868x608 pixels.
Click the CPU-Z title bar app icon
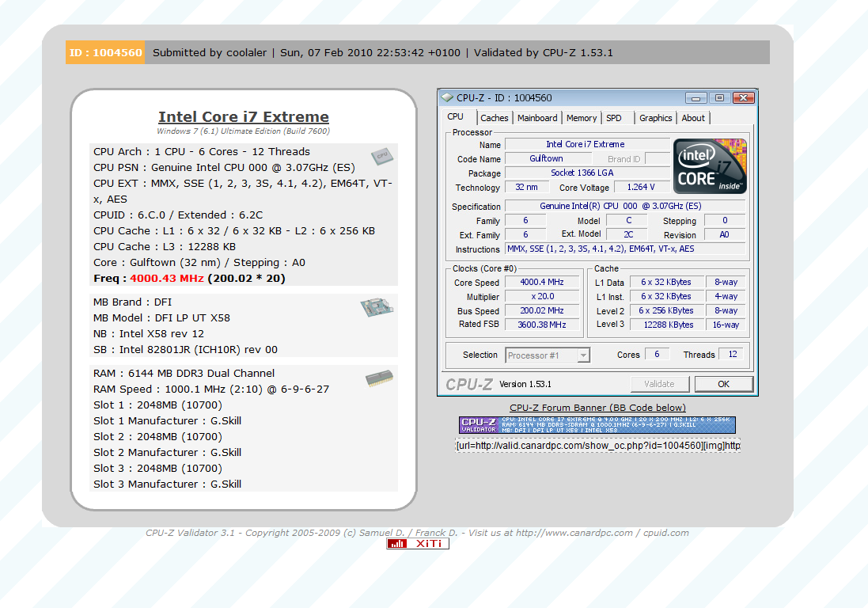click(447, 98)
